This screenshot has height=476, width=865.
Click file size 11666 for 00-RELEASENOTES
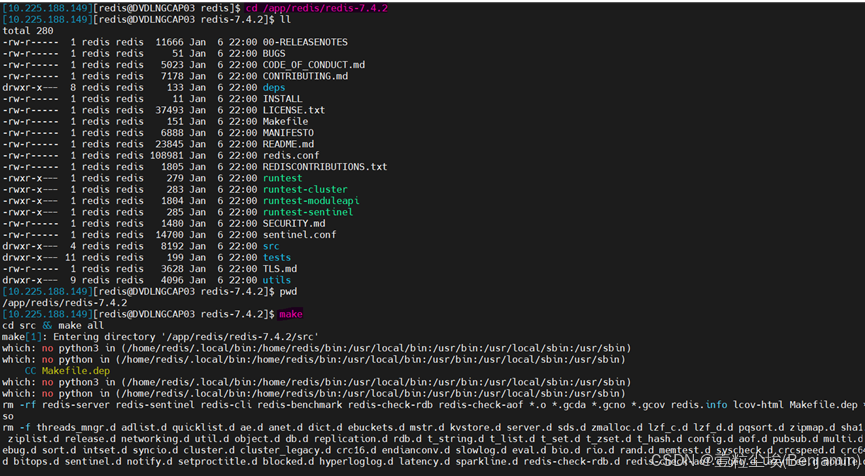169,42
